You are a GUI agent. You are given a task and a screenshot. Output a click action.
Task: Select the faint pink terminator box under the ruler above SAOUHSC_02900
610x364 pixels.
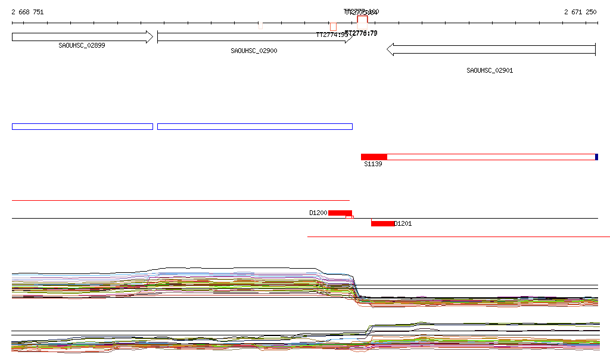(261, 26)
